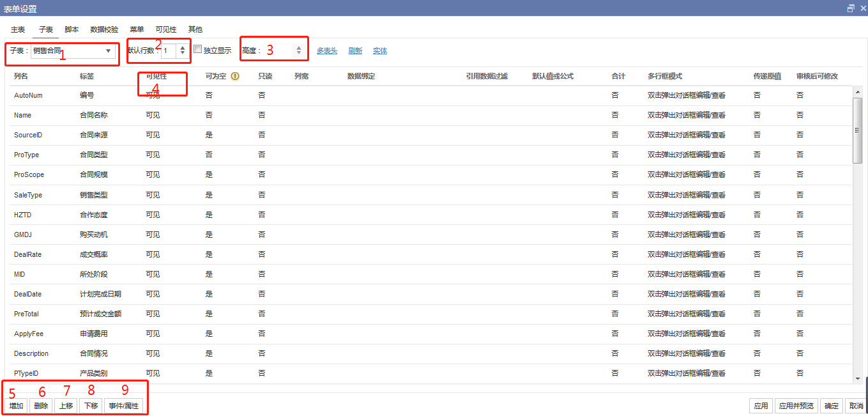Click the 刷新 link
Image resolution: width=868 pixels, height=416 pixels.
point(355,50)
